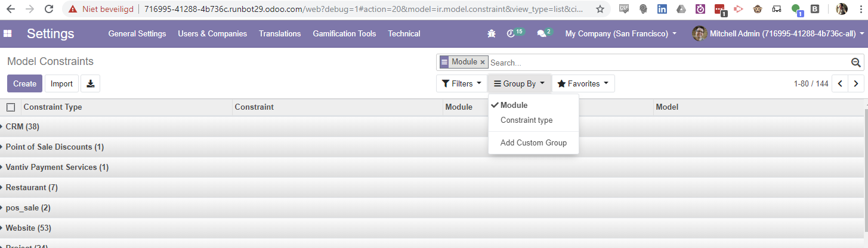868x248 pixels.
Task: Open the Filters dropdown
Action: point(461,83)
